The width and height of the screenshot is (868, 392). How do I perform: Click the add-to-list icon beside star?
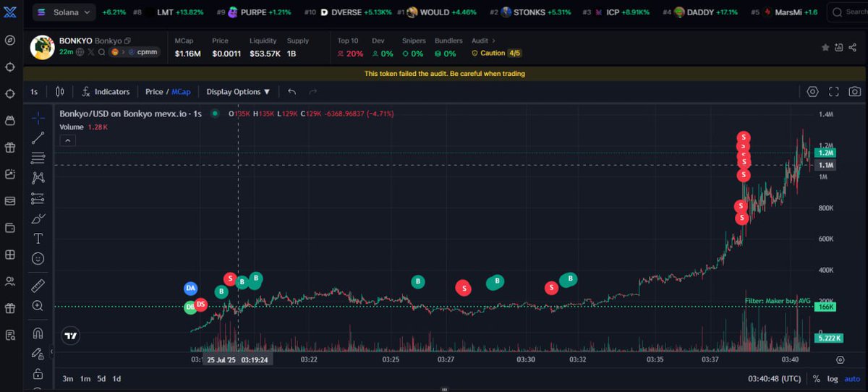pyautogui.click(x=839, y=47)
